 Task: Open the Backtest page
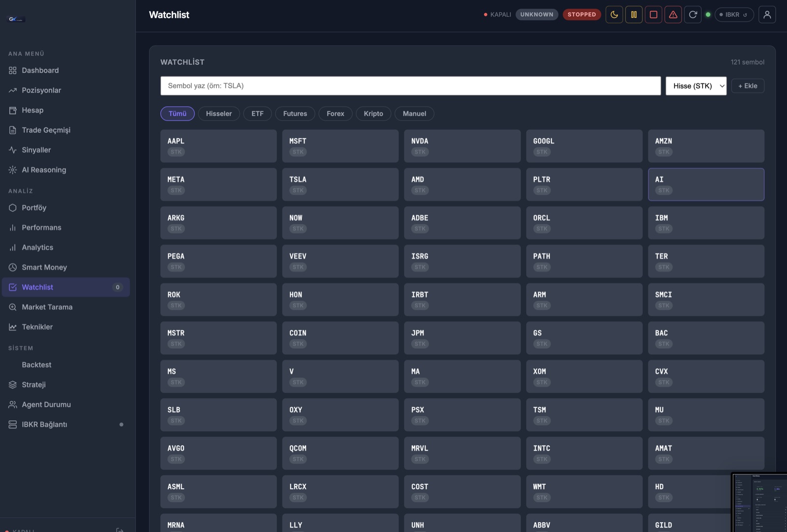pyautogui.click(x=66, y=365)
